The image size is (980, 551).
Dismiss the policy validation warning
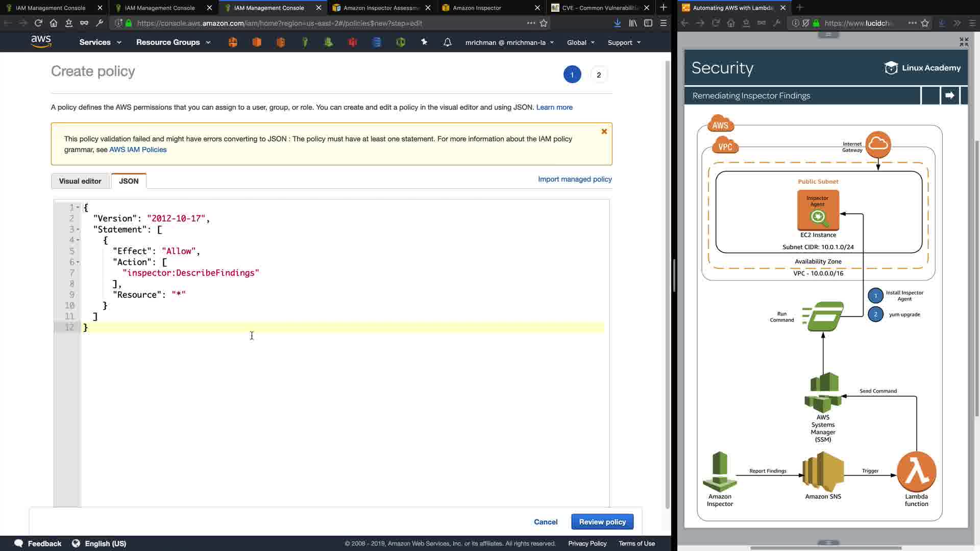click(x=604, y=132)
